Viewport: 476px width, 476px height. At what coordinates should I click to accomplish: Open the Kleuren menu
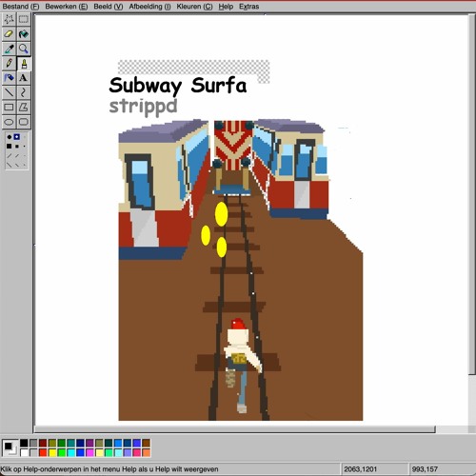point(194,7)
